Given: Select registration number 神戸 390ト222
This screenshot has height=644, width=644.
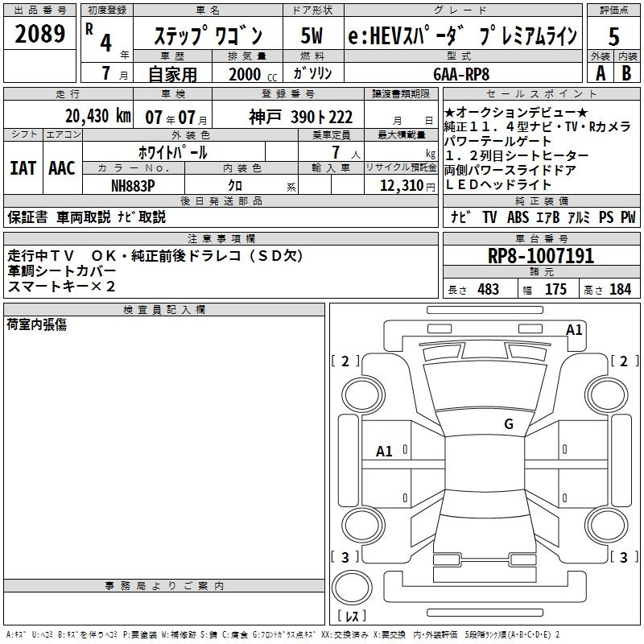Looking at the screenshot, I should (x=300, y=117).
